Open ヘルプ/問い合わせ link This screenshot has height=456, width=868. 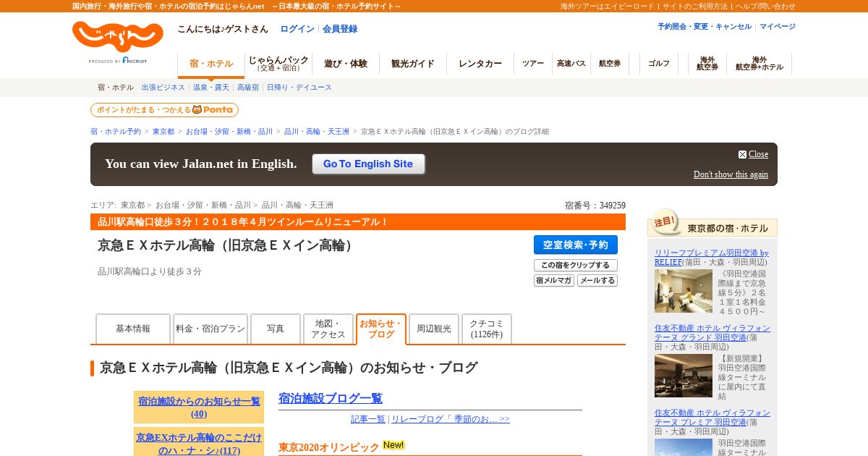coord(765,6)
